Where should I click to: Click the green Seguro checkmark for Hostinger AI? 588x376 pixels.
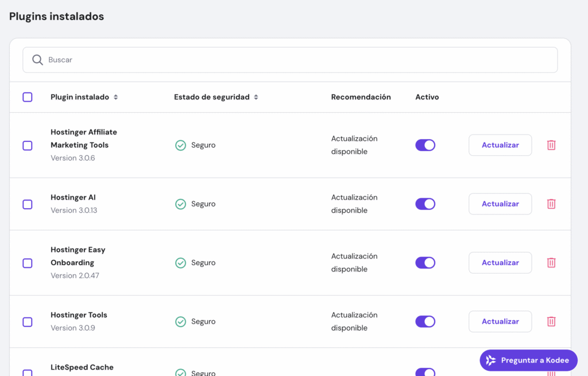pos(180,204)
